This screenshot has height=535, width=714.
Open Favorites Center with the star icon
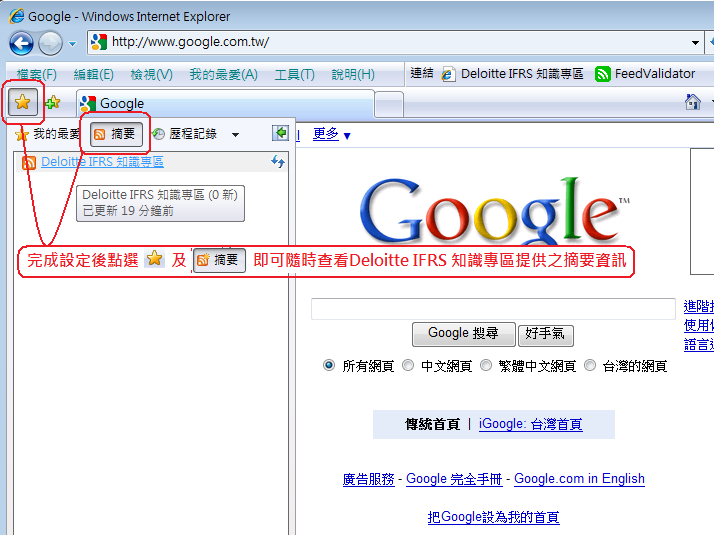point(22,102)
